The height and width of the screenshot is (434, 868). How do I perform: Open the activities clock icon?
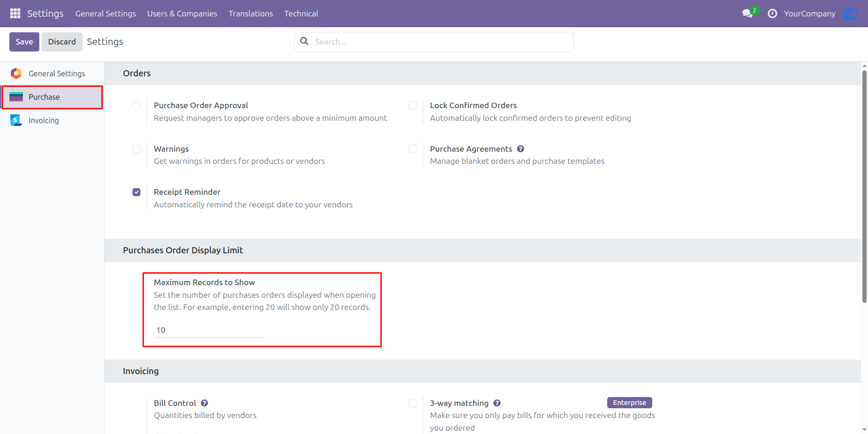click(x=772, y=14)
